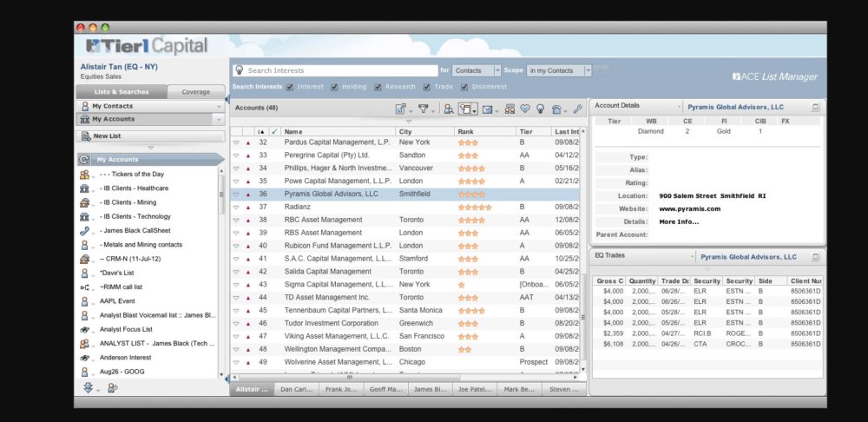Click the green checkmark column header

click(x=274, y=132)
